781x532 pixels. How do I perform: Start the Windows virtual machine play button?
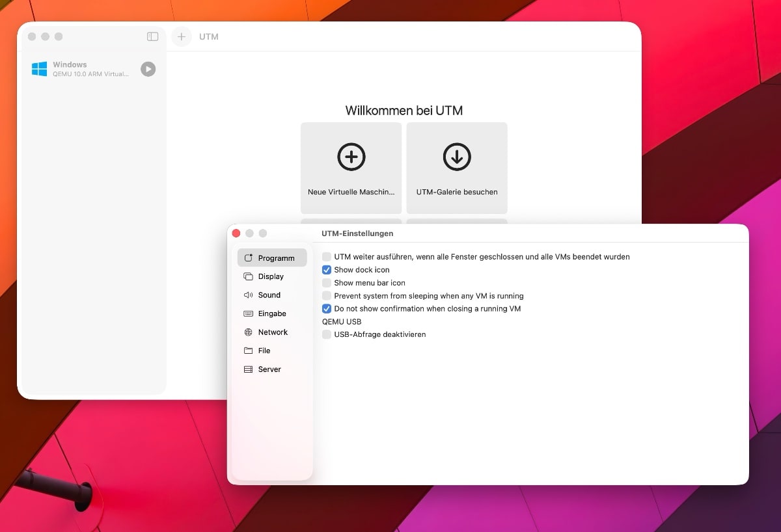[x=148, y=69]
